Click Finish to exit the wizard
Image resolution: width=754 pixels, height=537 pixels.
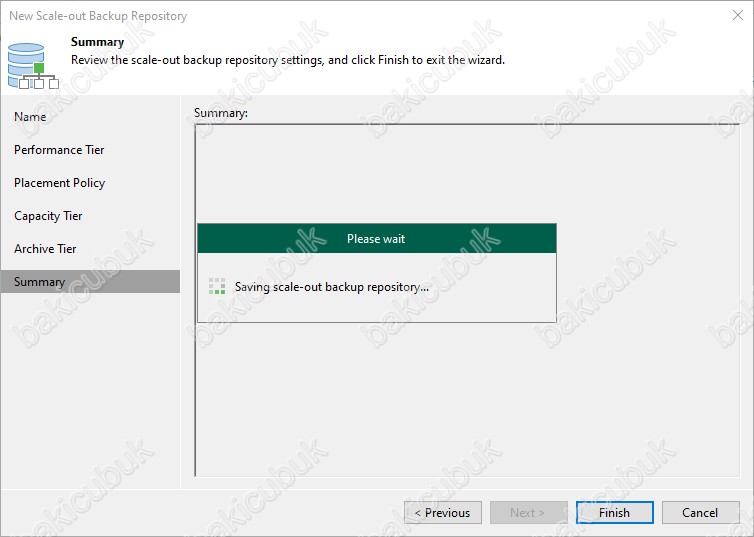tap(615, 512)
